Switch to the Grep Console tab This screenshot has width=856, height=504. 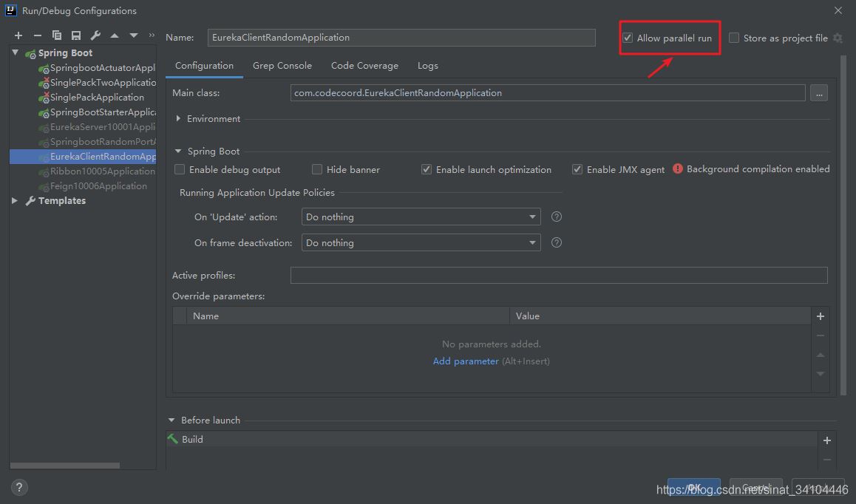(282, 66)
